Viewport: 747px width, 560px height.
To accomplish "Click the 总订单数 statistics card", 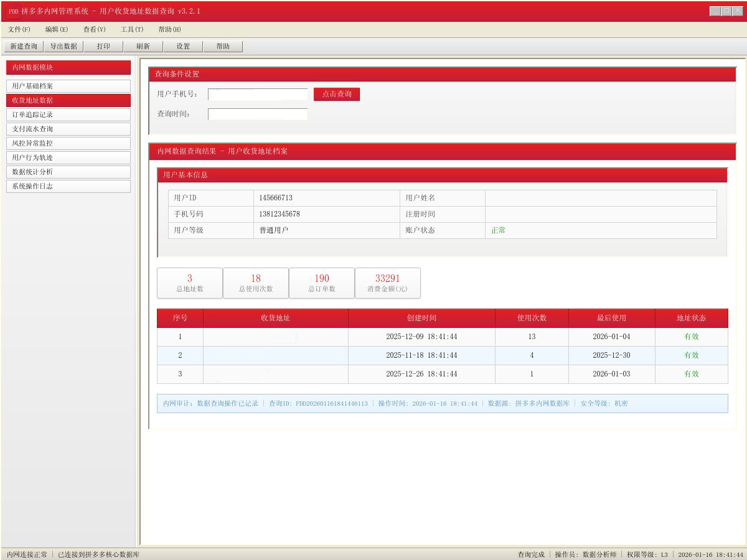I will point(322,283).
